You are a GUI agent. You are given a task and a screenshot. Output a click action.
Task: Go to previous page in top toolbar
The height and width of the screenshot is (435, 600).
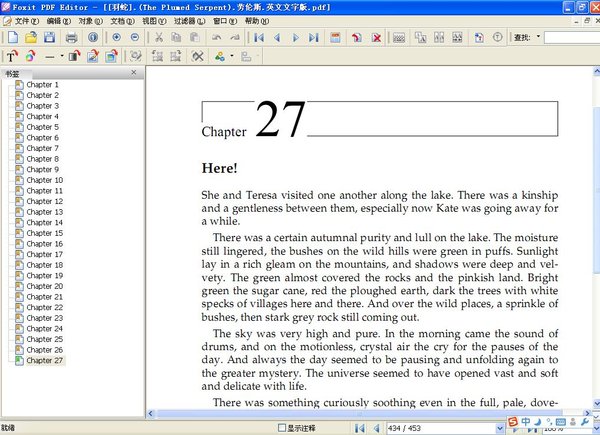[277, 37]
